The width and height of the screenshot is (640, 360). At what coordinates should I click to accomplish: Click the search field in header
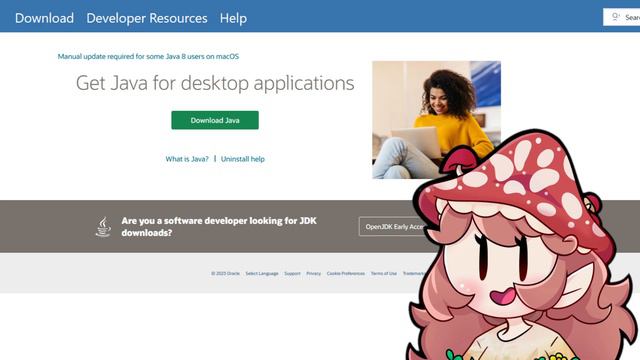(622, 17)
